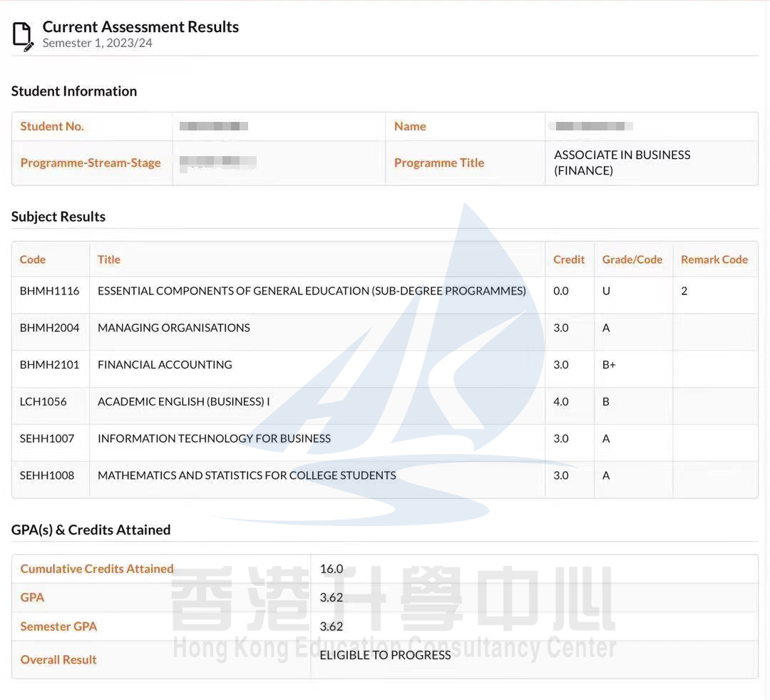Viewport: 770px width, 700px height.
Task: Click the Student No. label
Action: pyautogui.click(x=52, y=127)
